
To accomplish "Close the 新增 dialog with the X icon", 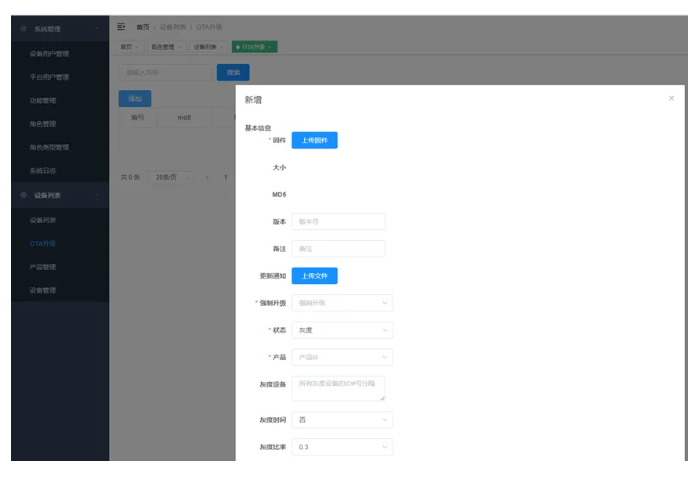I will [x=671, y=98].
